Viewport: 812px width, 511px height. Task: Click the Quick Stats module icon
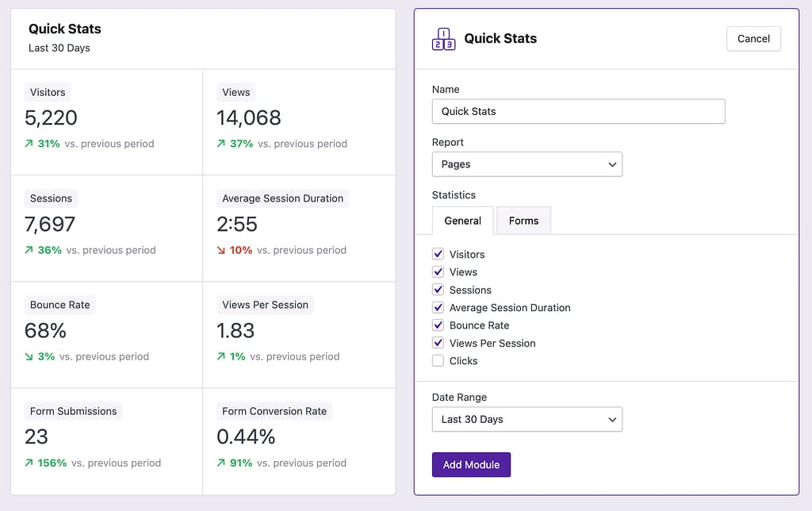443,38
